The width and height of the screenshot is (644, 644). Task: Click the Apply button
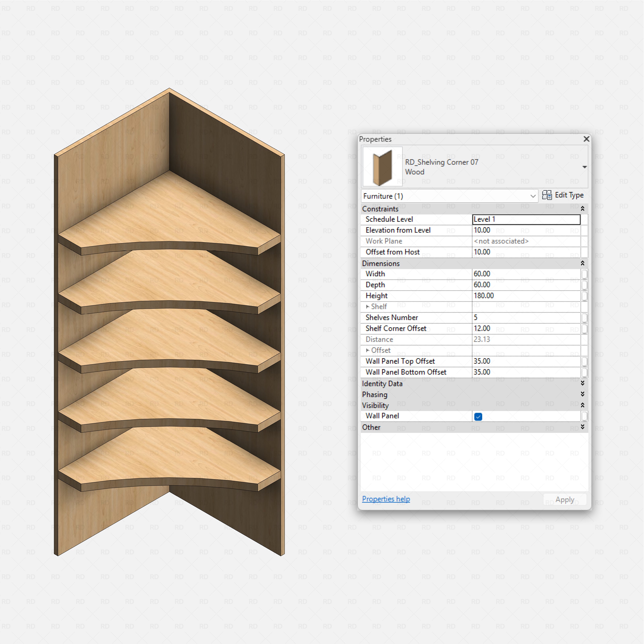pyautogui.click(x=565, y=499)
